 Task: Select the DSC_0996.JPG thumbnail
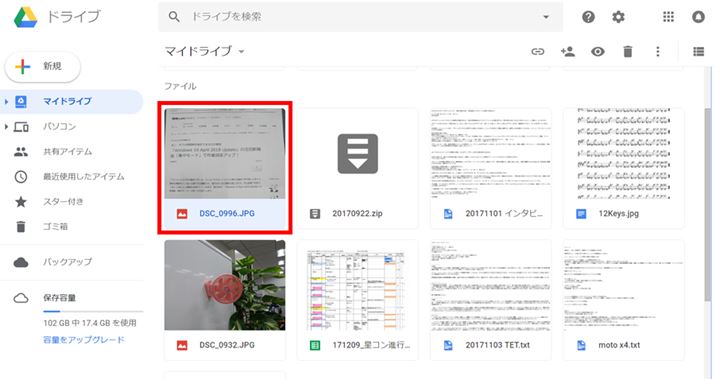click(x=225, y=153)
